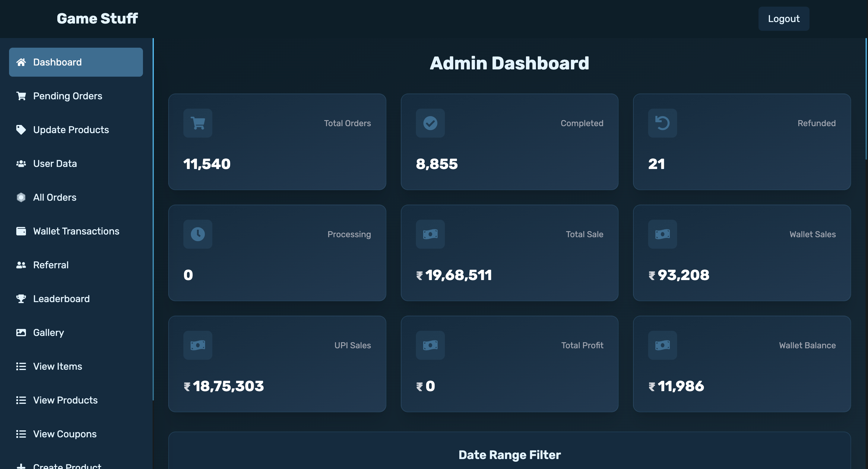This screenshot has width=868, height=469.
Task: Click the home icon beside Dashboard
Action: (21, 62)
